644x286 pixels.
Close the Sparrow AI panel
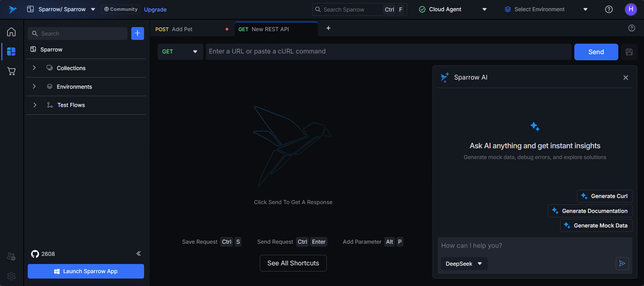click(626, 78)
